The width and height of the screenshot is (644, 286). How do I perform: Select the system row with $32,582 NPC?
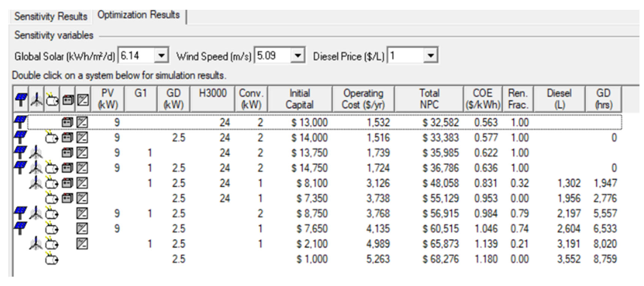point(325,122)
